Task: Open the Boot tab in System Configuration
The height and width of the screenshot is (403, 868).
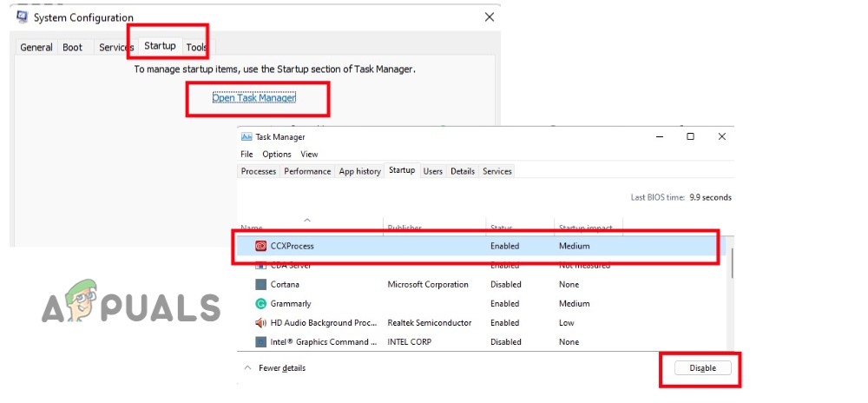Action: click(x=73, y=48)
